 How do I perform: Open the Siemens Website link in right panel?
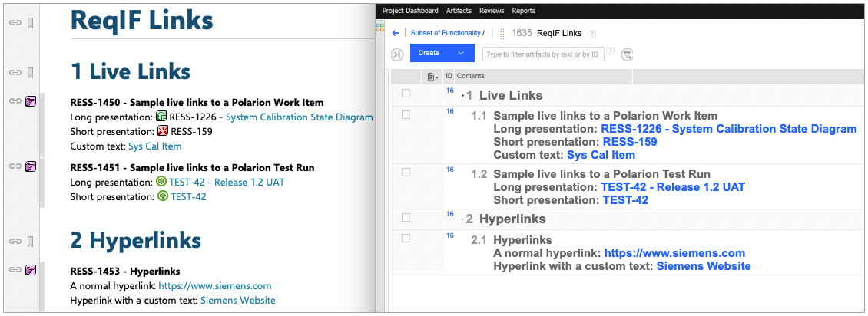pos(703,266)
